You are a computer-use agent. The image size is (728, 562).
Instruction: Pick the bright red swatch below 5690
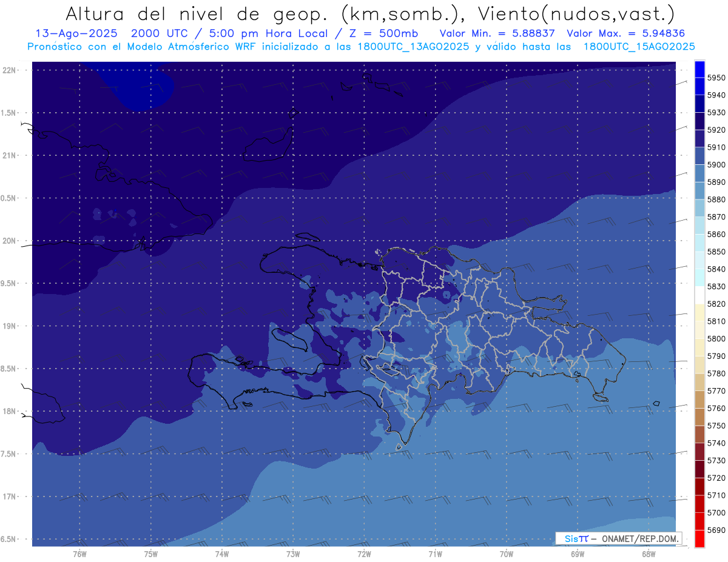(x=699, y=539)
